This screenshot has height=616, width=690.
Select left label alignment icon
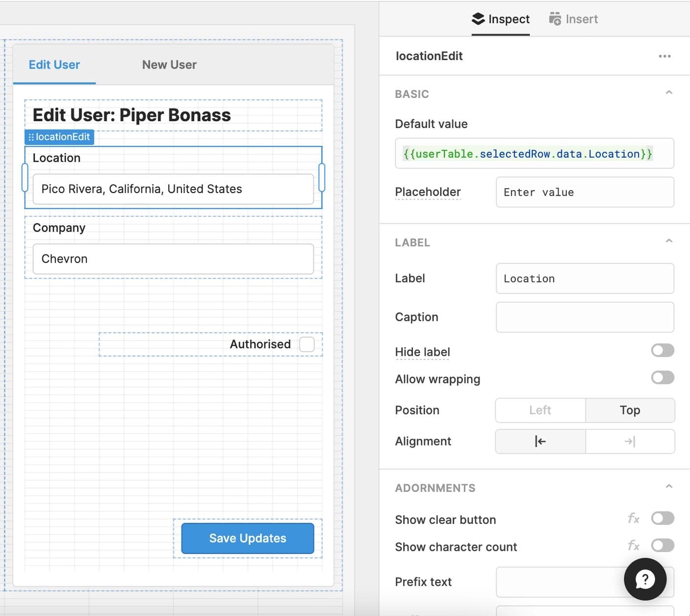point(540,442)
